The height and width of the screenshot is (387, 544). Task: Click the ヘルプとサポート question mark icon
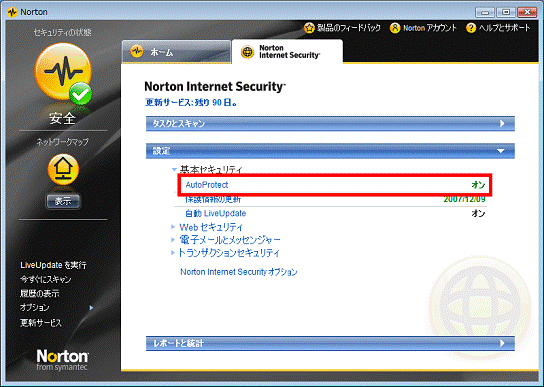click(471, 28)
